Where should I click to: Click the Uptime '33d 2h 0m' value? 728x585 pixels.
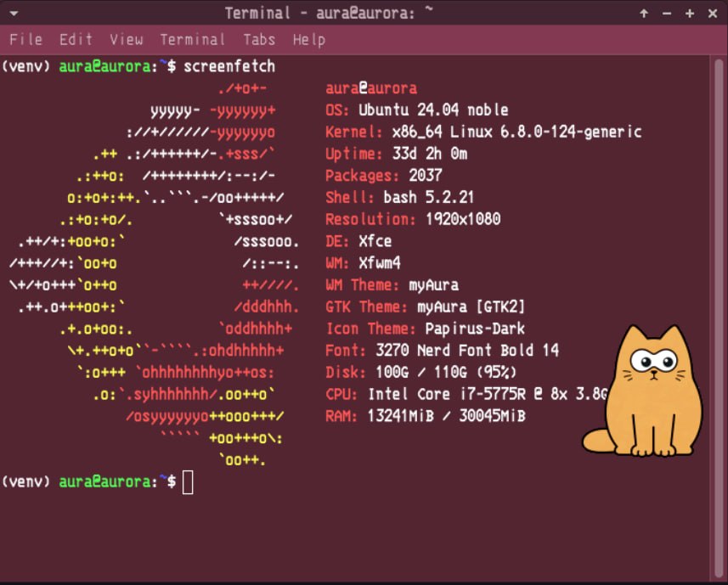(x=430, y=154)
